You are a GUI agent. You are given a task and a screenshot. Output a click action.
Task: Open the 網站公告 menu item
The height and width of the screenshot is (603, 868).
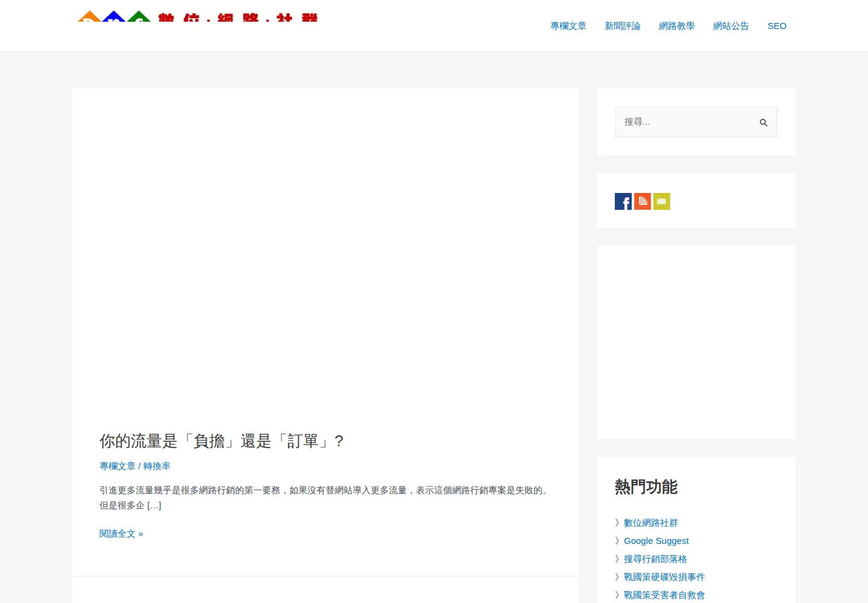click(x=731, y=26)
